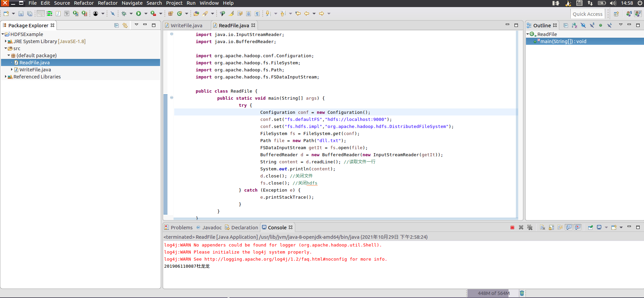Terminate the program with red stop button
This screenshot has height=298, width=644.
tap(512, 228)
